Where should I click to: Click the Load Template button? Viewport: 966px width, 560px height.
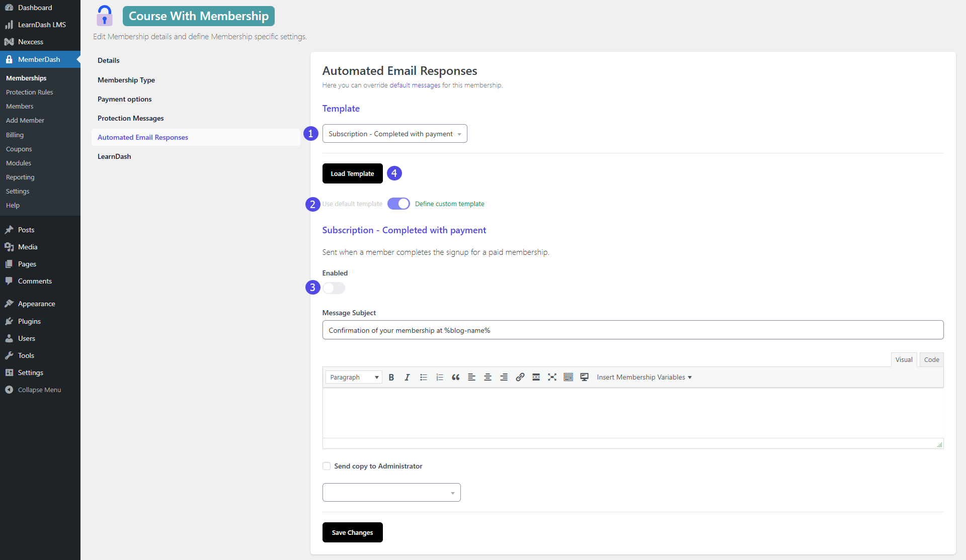[x=352, y=173]
